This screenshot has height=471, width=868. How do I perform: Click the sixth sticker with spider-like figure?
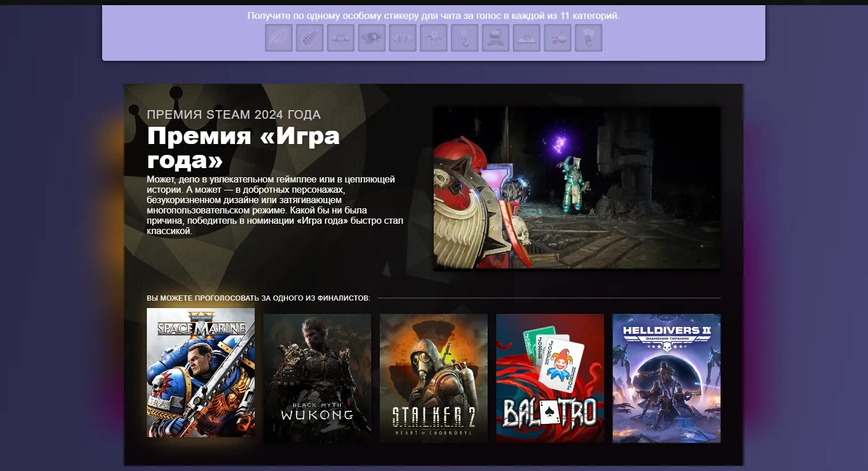434,38
